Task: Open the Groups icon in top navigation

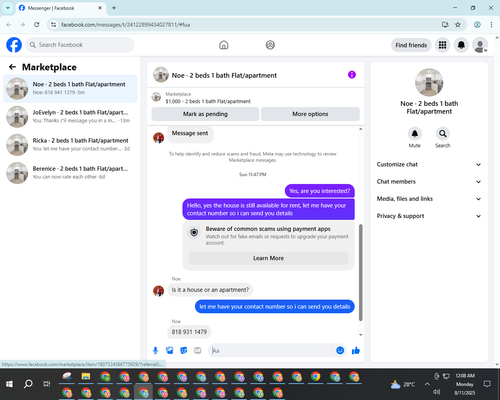Action: coord(270,45)
